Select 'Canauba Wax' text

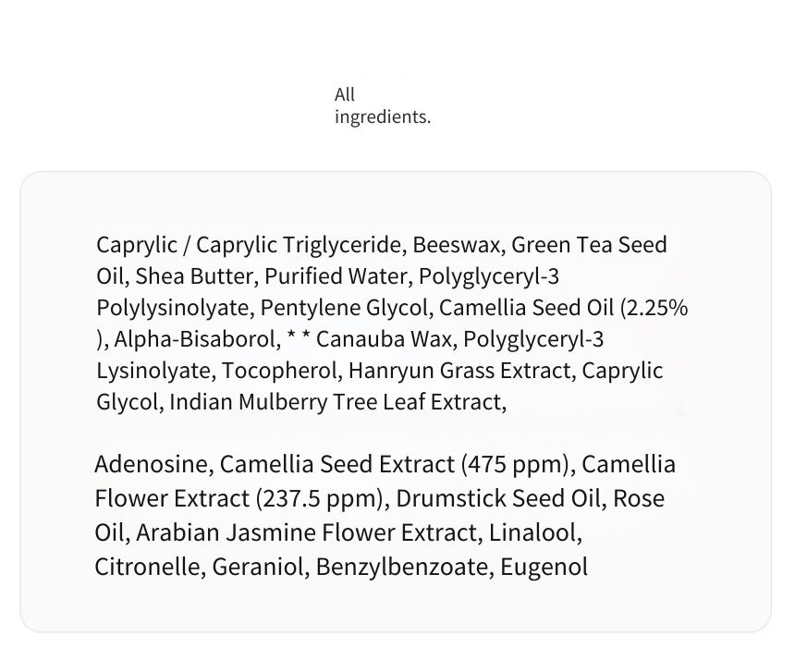click(384, 339)
